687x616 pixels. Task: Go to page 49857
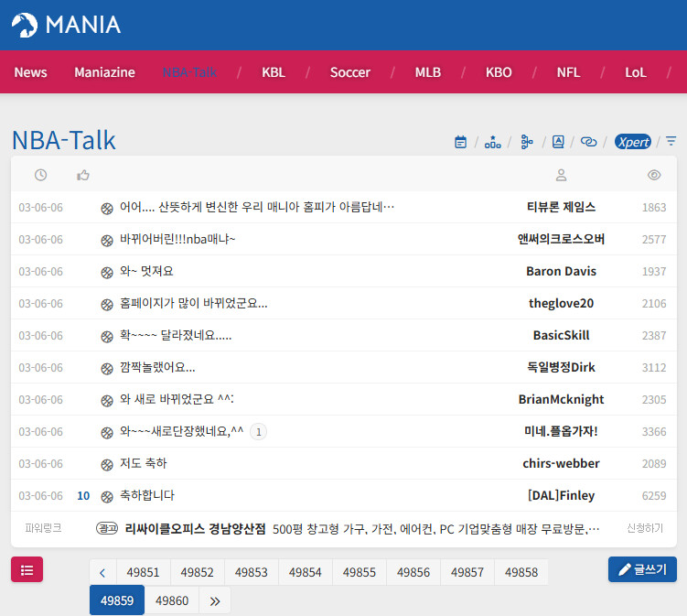(x=467, y=573)
